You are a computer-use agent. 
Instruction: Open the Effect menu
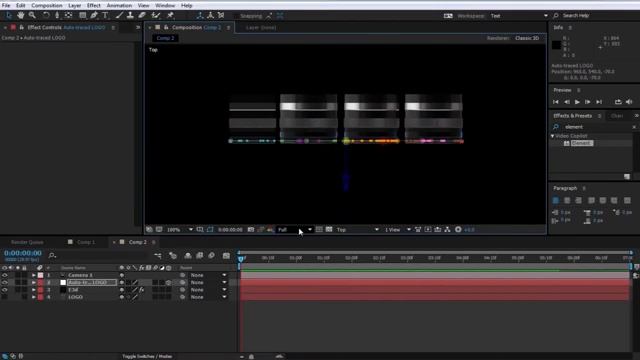pos(93,5)
